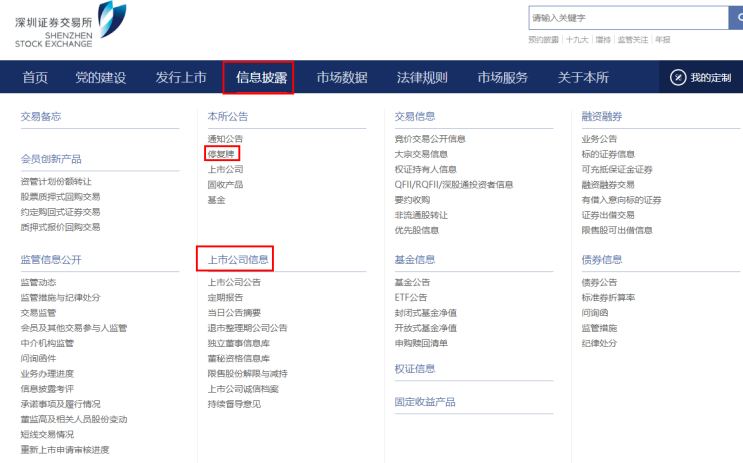Open 持续督导意见 link

(234, 404)
